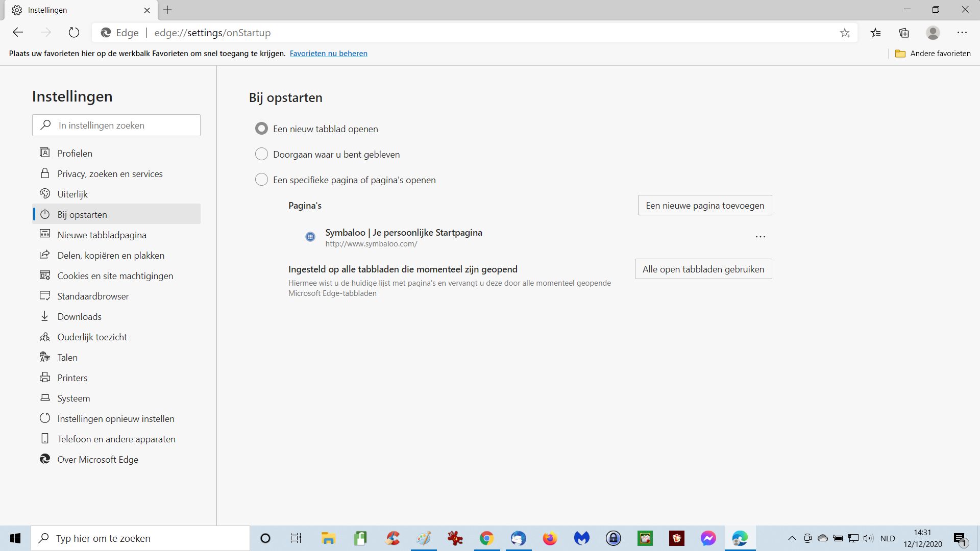Click the browser refresh icon
This screenshot has height=551, width=980.
pyautogui.click(x=74, y=33)
